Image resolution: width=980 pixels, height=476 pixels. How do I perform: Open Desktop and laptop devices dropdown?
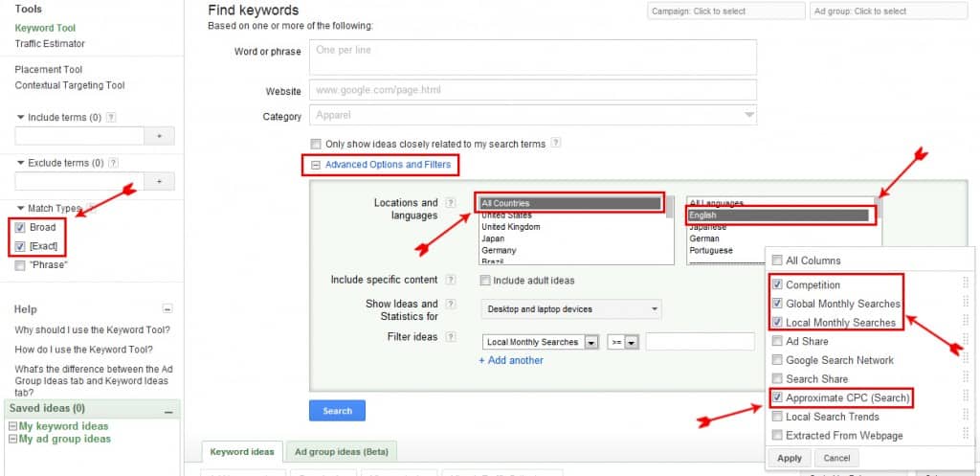[571, 309]
